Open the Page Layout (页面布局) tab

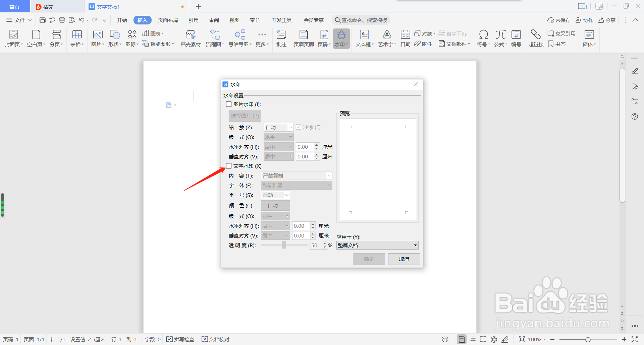(168, 20)
